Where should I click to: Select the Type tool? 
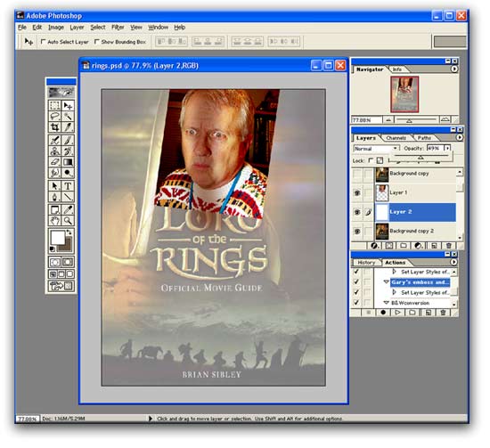click(68, 186)
